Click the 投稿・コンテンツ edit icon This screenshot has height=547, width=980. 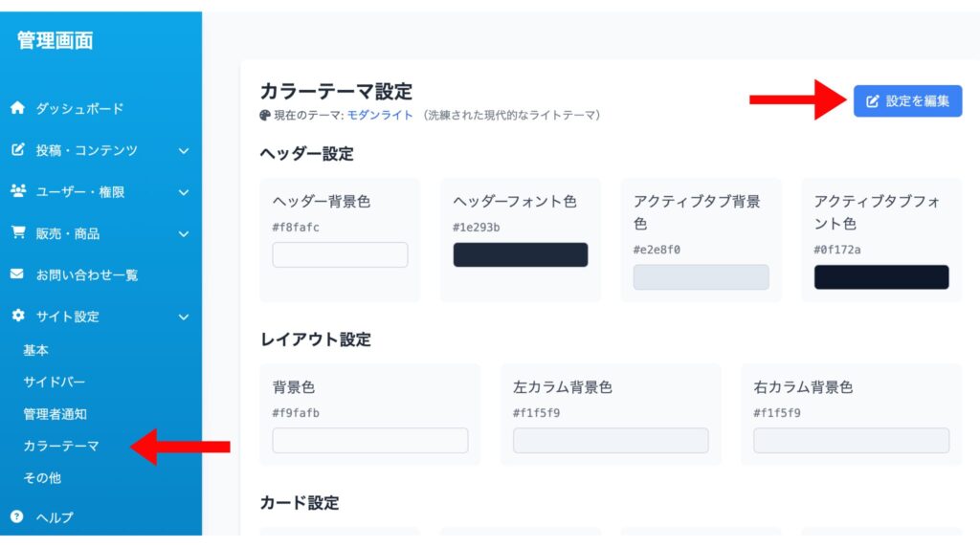17,150
